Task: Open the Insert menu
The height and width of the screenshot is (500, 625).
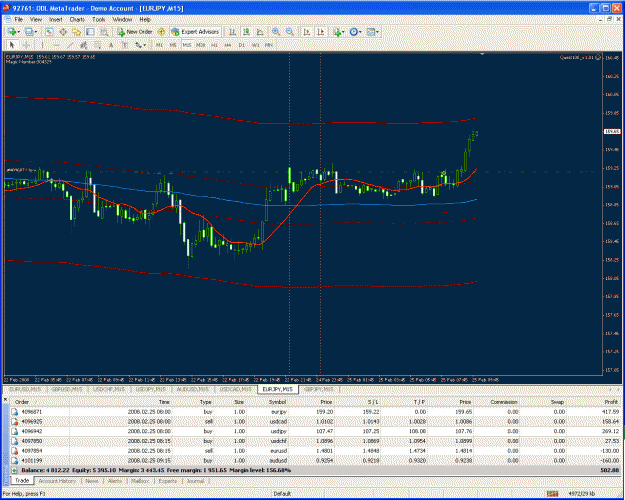Action: coord(56,19)
